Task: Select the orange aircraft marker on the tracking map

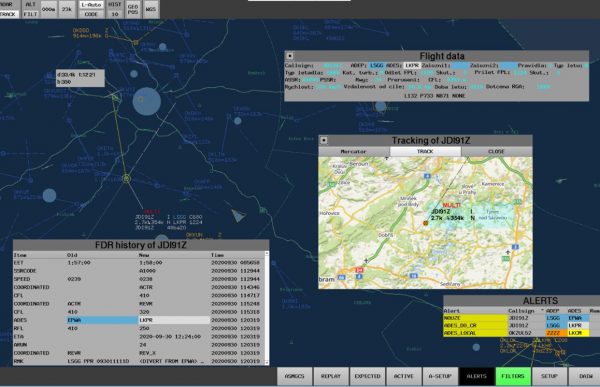Action: tap(426, 223)
